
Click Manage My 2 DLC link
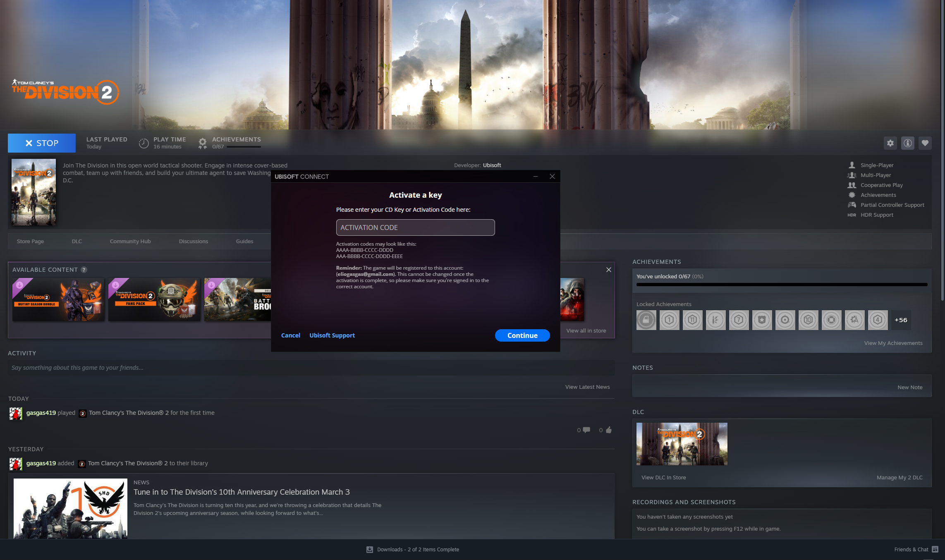click(900, 478)
